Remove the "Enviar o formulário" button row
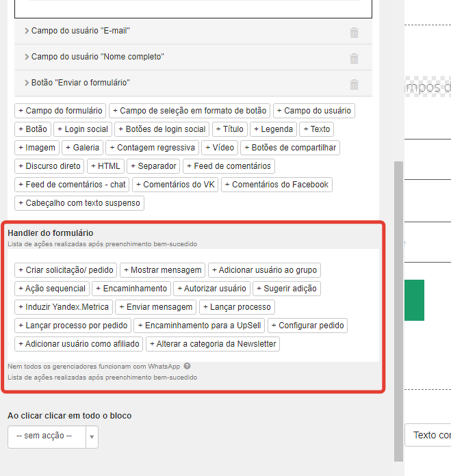 point(354,84)
